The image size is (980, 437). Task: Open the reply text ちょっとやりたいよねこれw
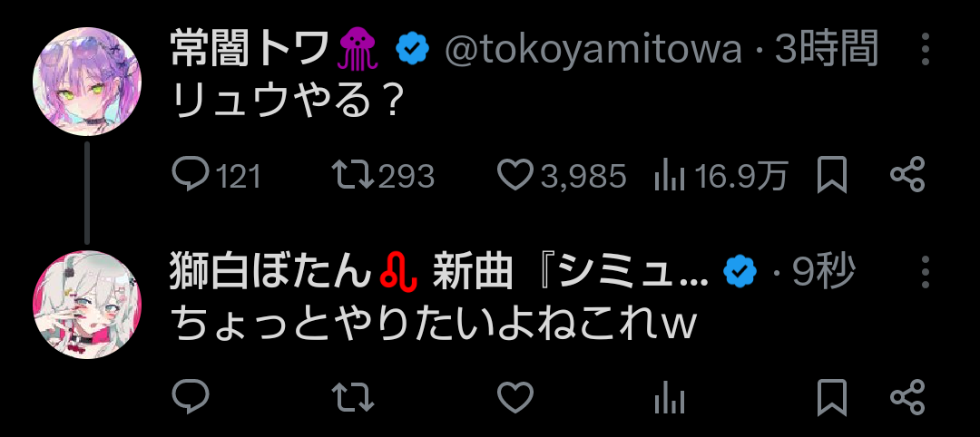coord(433,325)
